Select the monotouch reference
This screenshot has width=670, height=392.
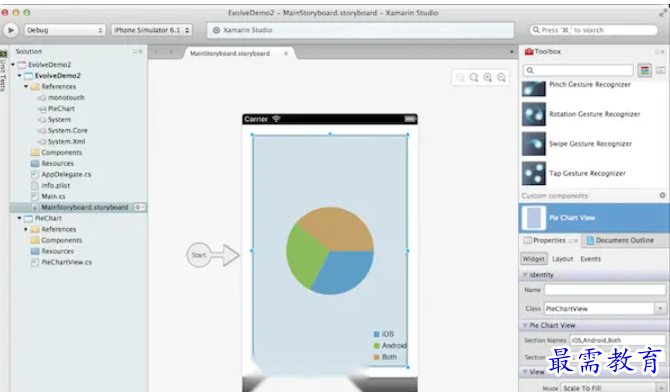[66, 97]
